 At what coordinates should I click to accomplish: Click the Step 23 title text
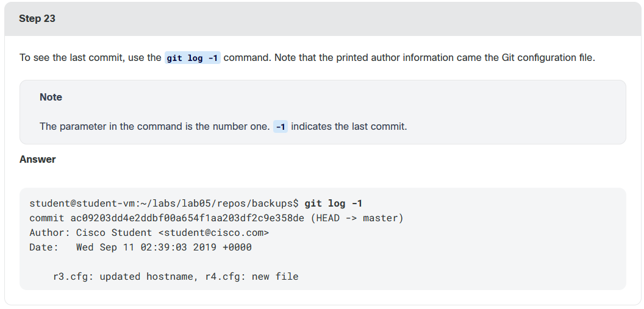coord(37,18)
